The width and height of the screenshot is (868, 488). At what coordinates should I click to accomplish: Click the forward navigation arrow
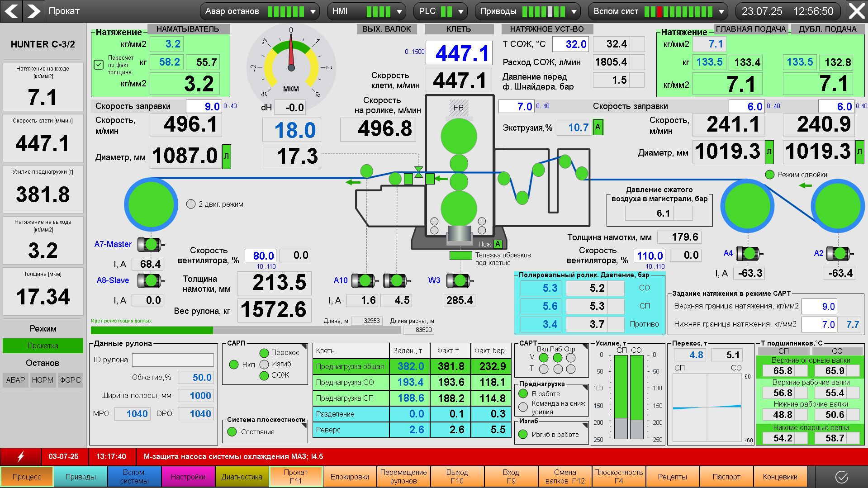33,11
